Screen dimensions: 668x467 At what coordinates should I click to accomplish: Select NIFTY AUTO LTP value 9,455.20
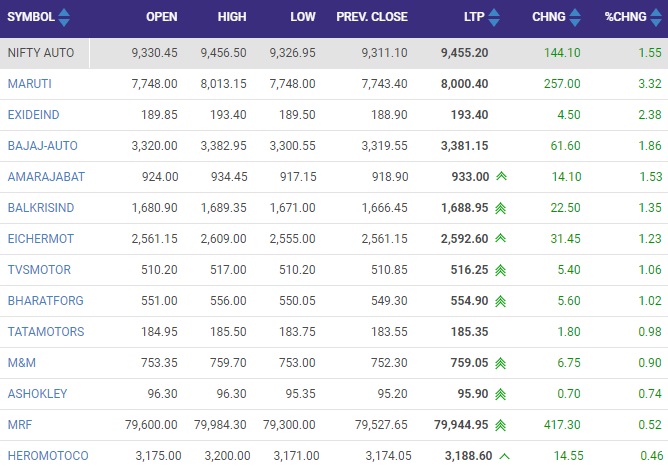pos(464,53)
